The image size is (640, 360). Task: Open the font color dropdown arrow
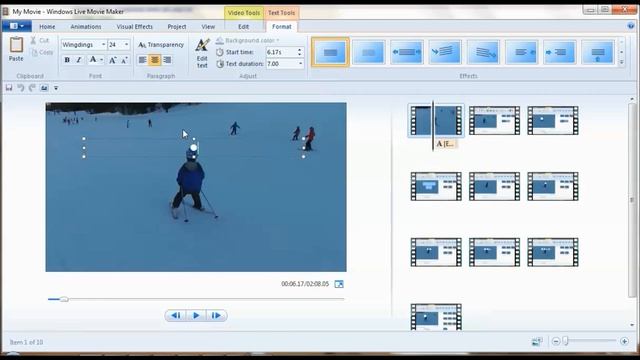(x=102, y=60)
